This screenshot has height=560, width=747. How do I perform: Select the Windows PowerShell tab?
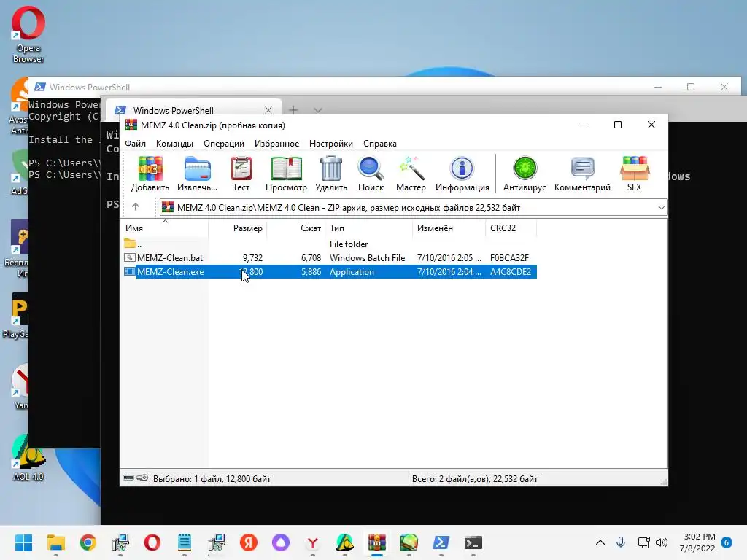coord(193,110)
